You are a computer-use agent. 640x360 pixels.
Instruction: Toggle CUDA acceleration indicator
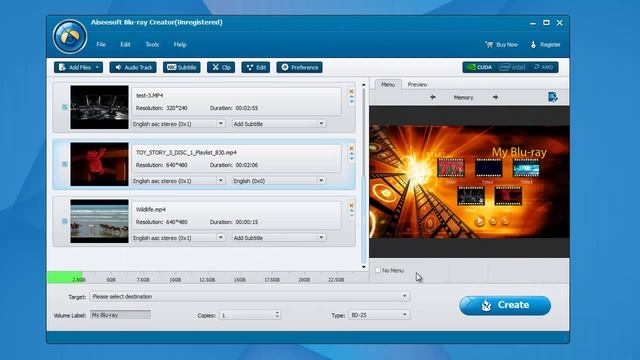479,67
